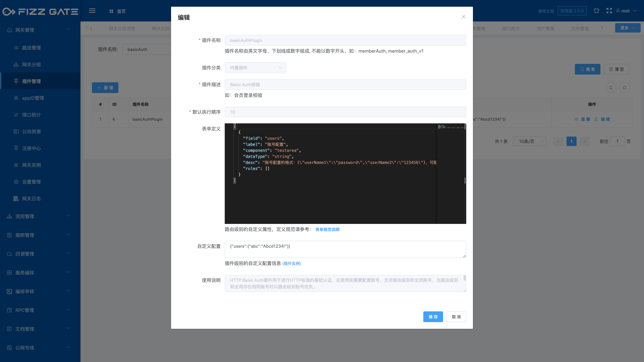
Task: Close the 编辑 dialog with X
Action: click(x=463, y=17)
